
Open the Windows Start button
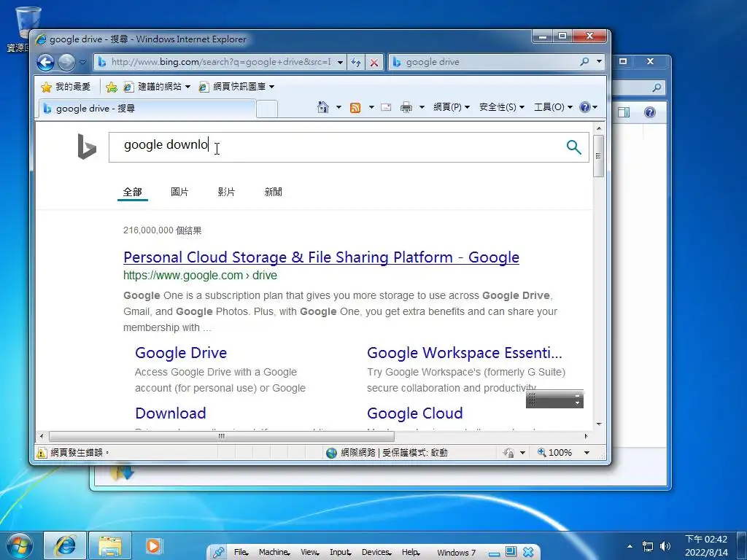(x=20, y=545)
